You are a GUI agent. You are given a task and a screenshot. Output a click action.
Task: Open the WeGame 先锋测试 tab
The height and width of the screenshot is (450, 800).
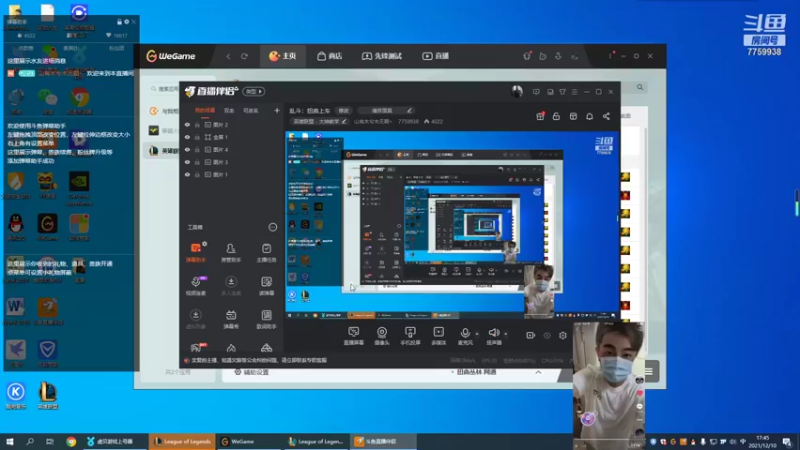tap(382, 56)
